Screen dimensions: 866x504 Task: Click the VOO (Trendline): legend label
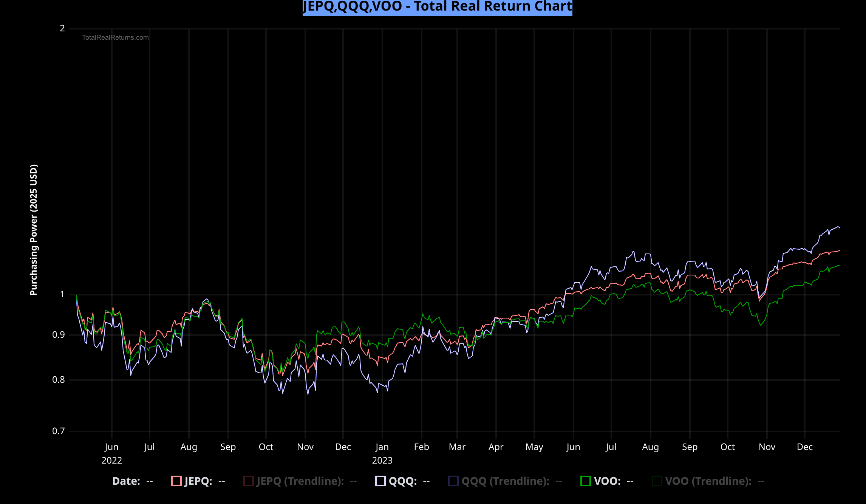(x=708, y=481)
